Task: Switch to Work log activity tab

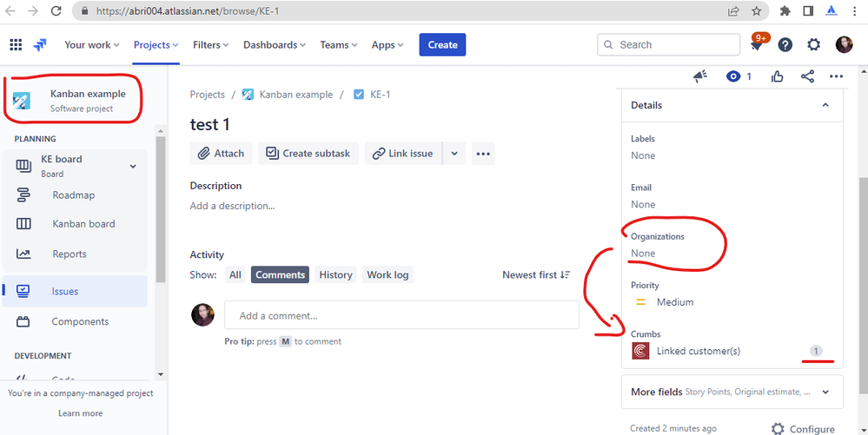Action: (388, 274)
